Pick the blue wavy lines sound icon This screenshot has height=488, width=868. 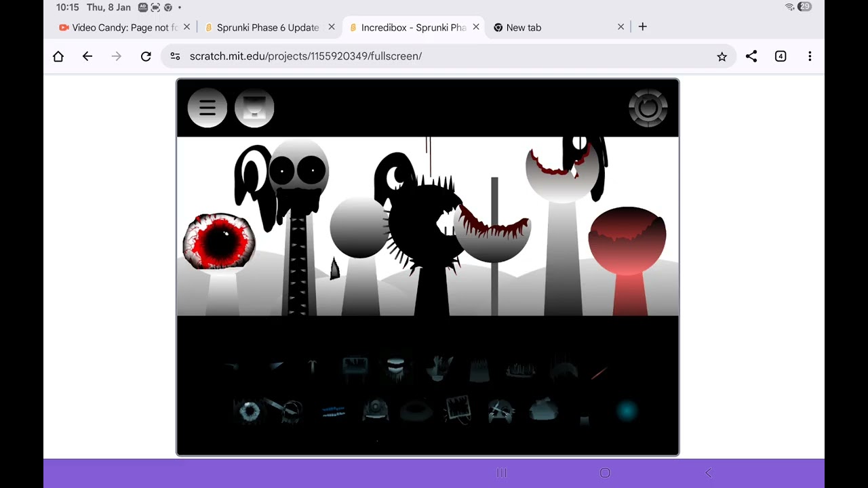pos(333,411)
